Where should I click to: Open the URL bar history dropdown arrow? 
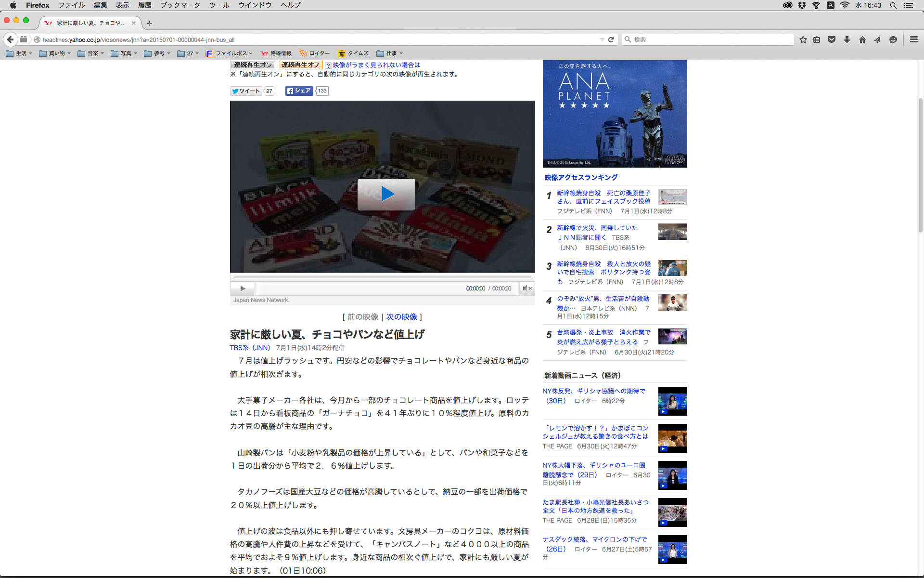point(602,39)
